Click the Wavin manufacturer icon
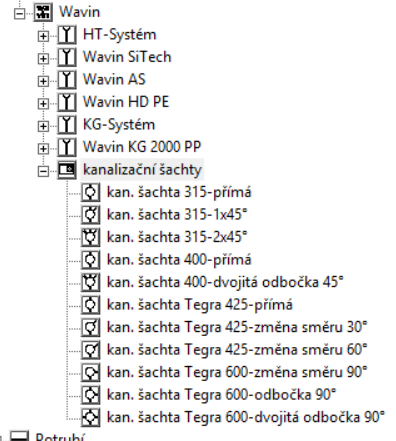Image resolution: width=396 pixels, height=441 pixels. [43, 12]
